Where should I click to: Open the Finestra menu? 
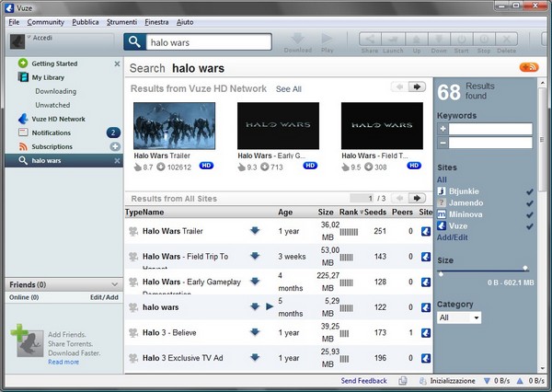click(x=156, y=22)
